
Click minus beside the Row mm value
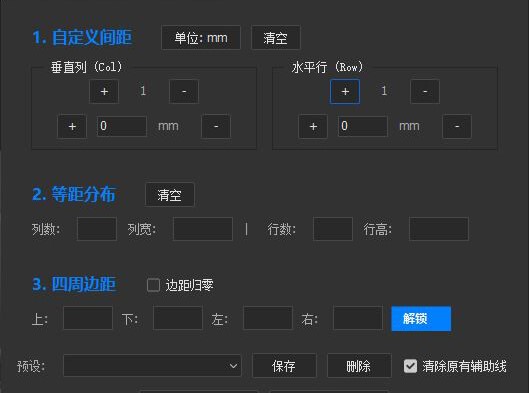point(457,127)
